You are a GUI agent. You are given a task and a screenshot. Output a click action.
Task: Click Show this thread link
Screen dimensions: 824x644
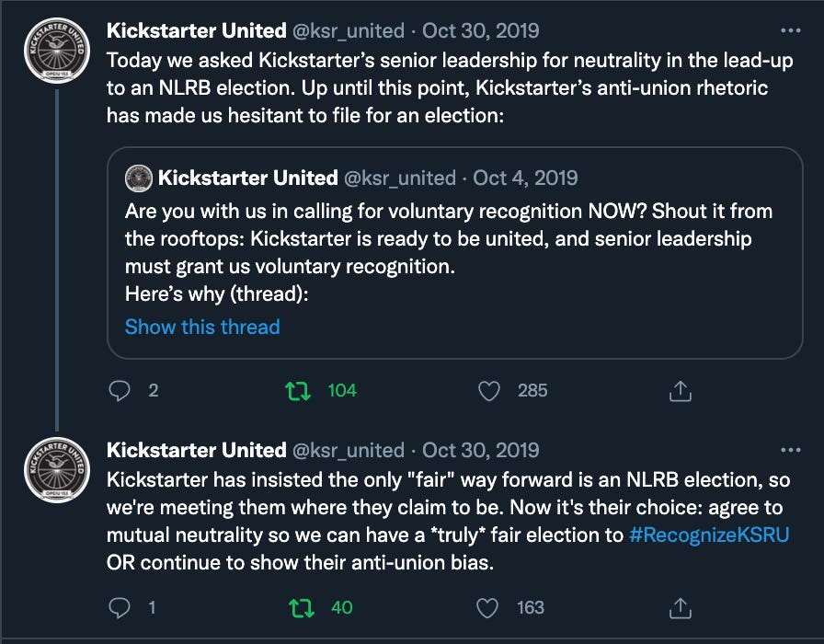click(x=202, y=327)
